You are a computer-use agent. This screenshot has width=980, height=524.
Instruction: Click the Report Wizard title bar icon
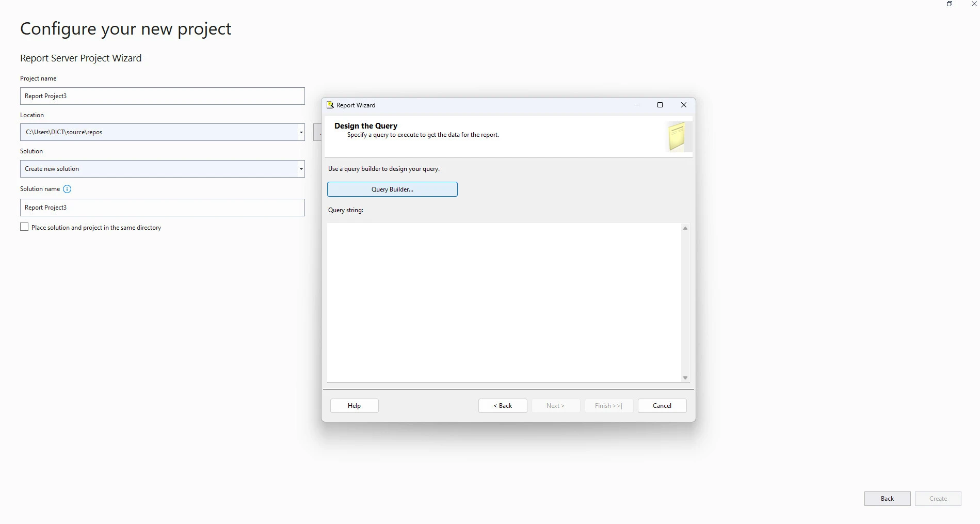point(330,105)
